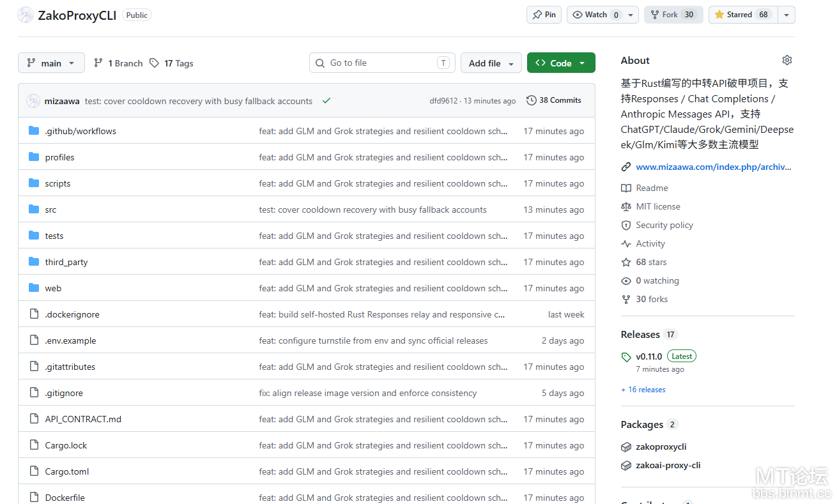View 17 Tags link
The image size is (837, 504).
[171, 63]
